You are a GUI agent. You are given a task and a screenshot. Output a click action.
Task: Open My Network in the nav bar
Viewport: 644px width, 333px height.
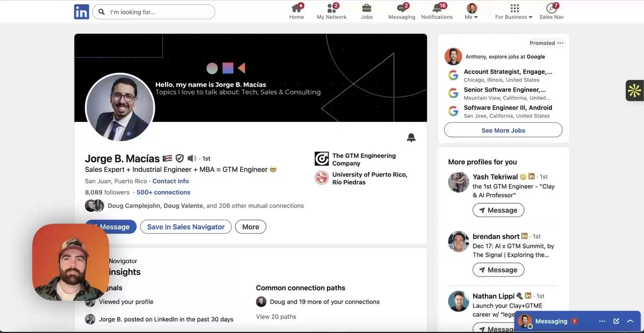[x=332, y=12]
